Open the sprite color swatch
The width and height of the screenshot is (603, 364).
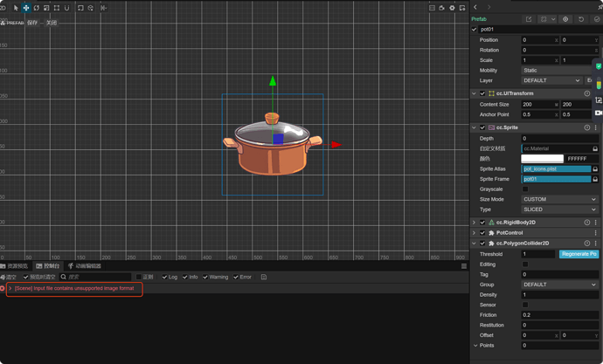tap(542, 159)
